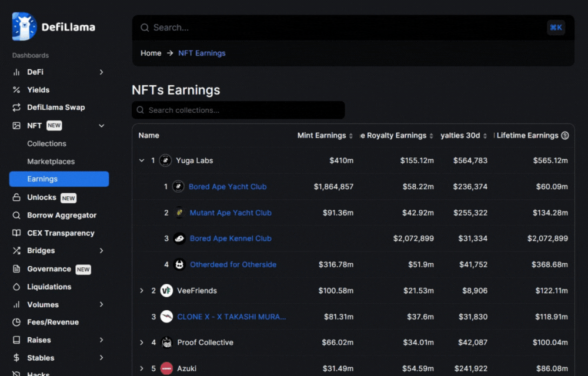Click the magnifier icon in top search bar
The image size is (588, 376).
point(145,28)
